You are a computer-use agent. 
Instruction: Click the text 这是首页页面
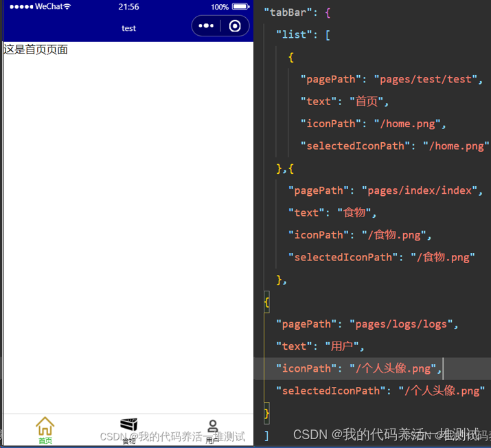[36, 49]
